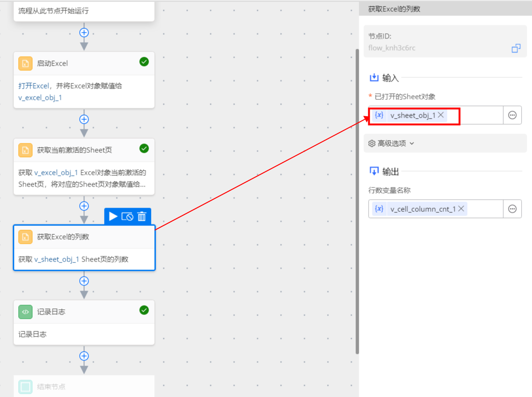Click the 启动Excel node's orange Excel icon

coord(25,63)
